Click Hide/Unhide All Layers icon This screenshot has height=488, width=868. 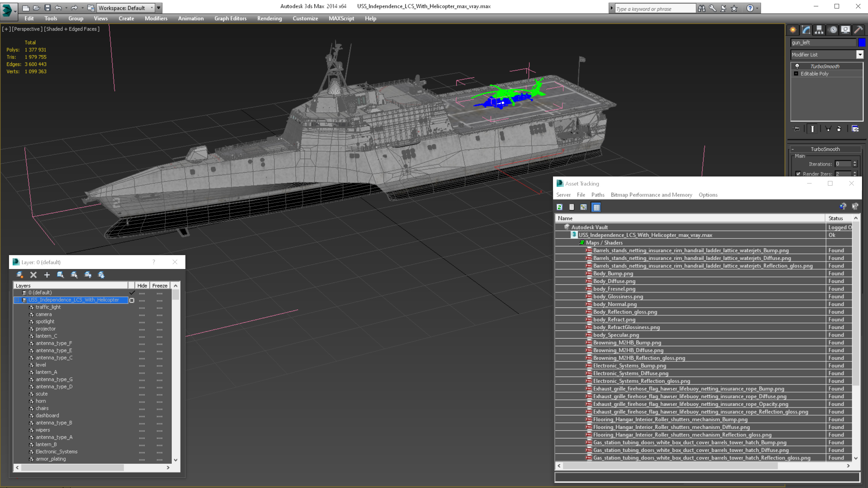[x=88, y=275]
